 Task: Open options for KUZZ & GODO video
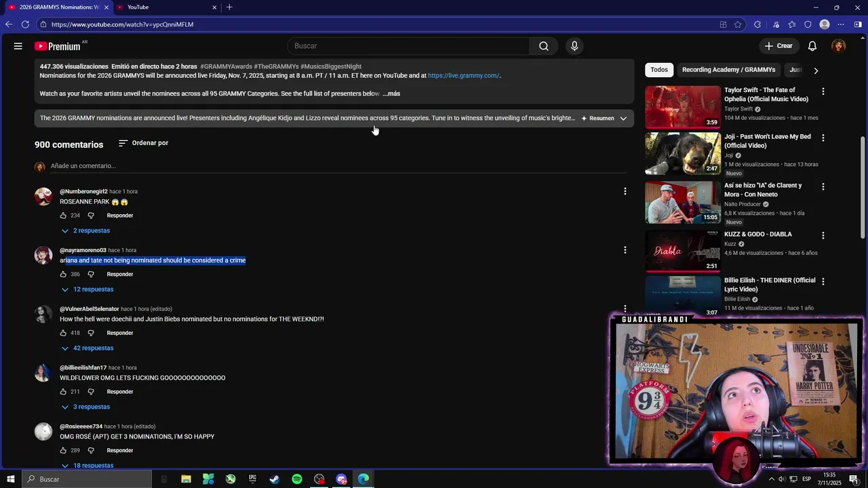click(x=823, y=235)
